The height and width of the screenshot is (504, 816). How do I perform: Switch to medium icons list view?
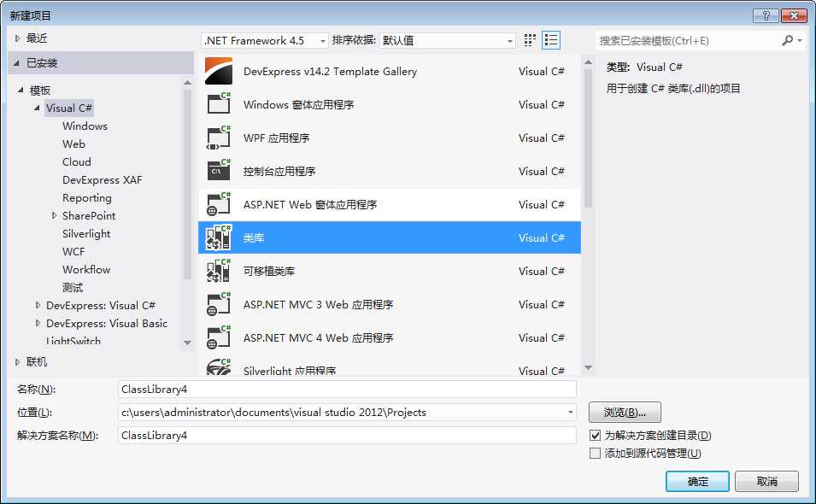551,40
